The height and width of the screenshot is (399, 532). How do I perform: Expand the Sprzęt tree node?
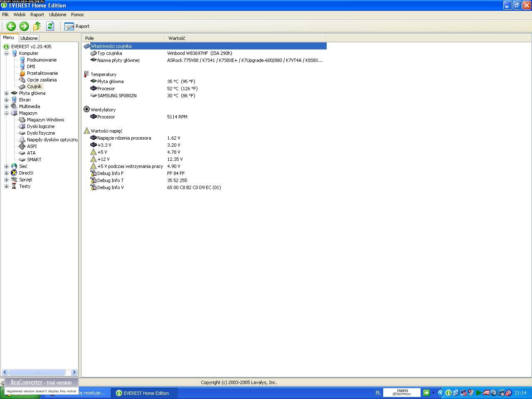tap(6, 180)
